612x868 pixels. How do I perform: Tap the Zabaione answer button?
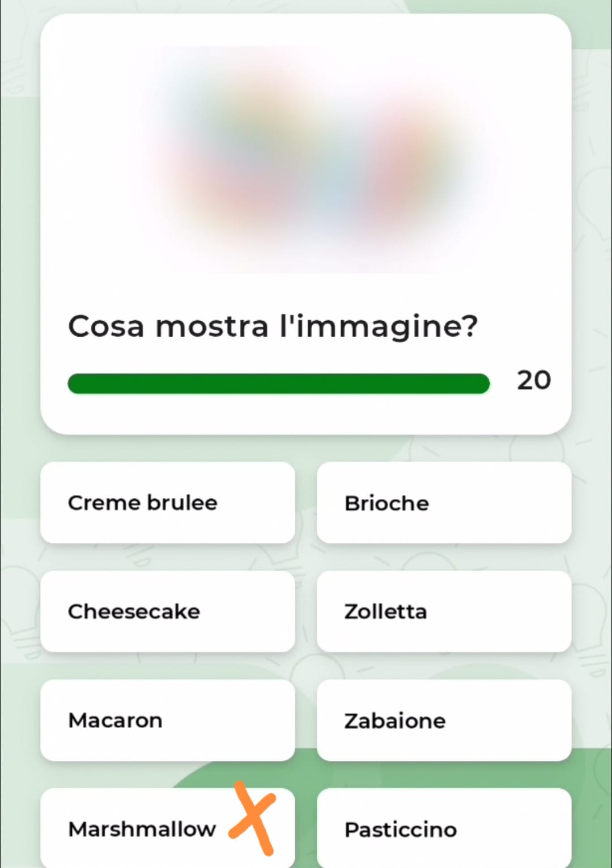[x=444, y=720]
